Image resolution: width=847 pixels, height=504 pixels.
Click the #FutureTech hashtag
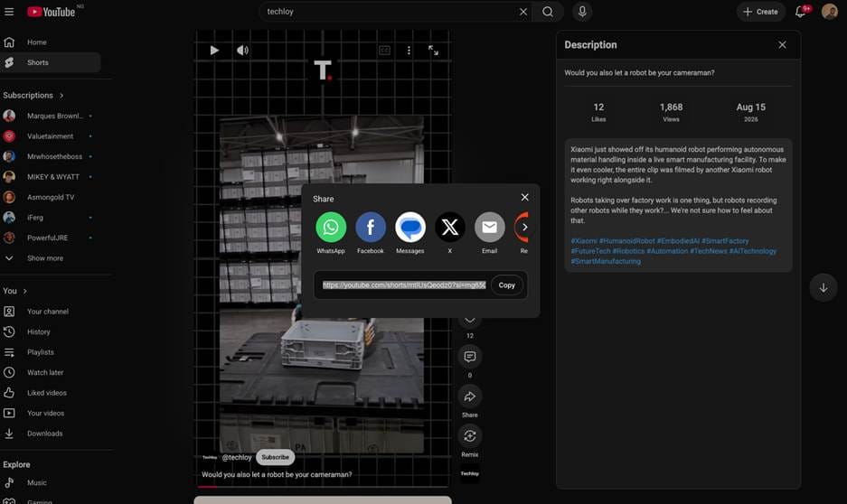(x=590, y=251)
